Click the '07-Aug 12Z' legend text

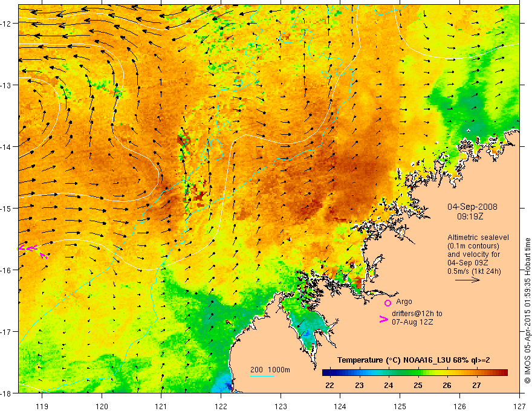pyautogui.click(x=412, y=322)
